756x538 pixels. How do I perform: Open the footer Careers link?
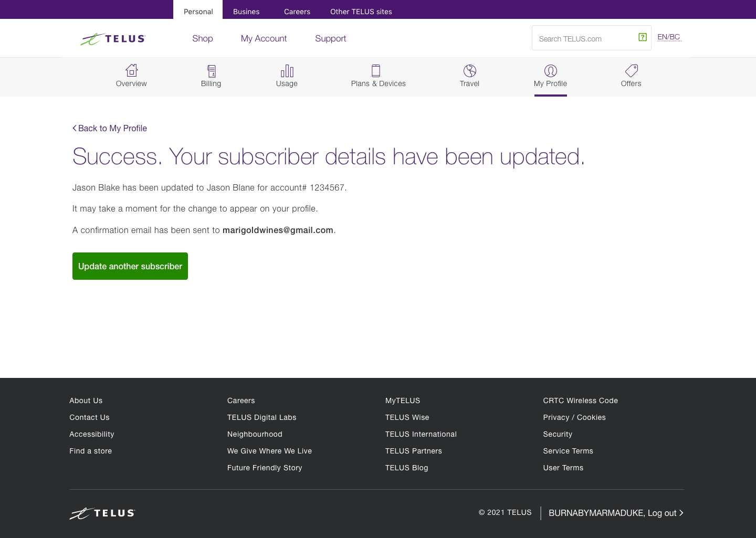(241, 400)
